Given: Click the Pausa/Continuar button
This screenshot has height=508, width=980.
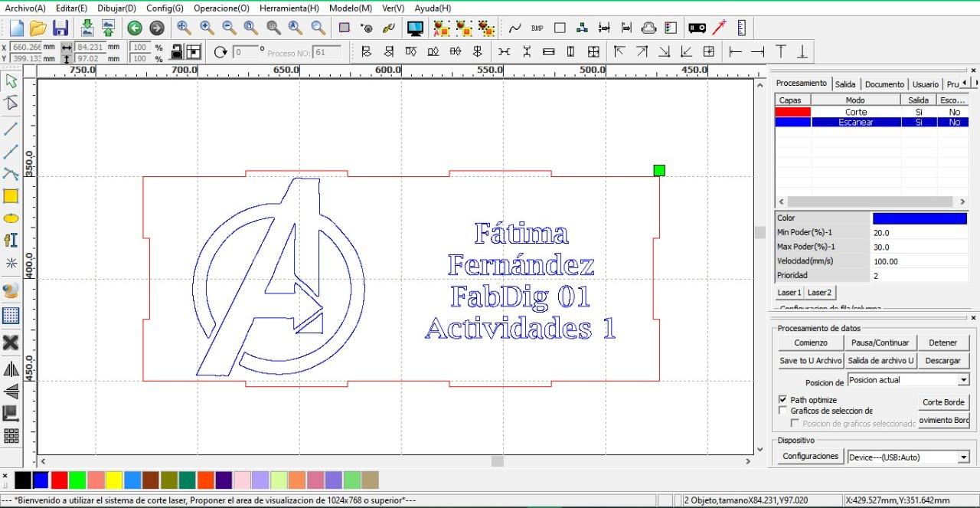Looking at the screenshot, I should (x=880, y=342).
